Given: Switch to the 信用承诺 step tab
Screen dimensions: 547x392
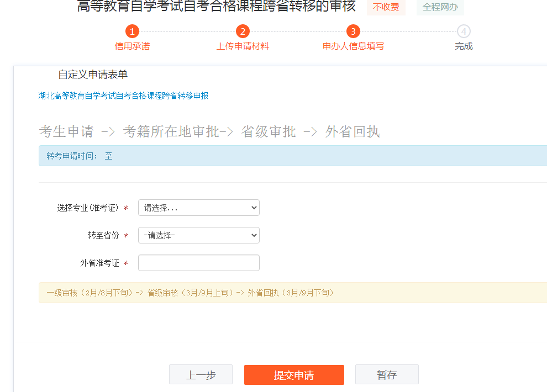Looking at the screenshot, I should (132, 46).
